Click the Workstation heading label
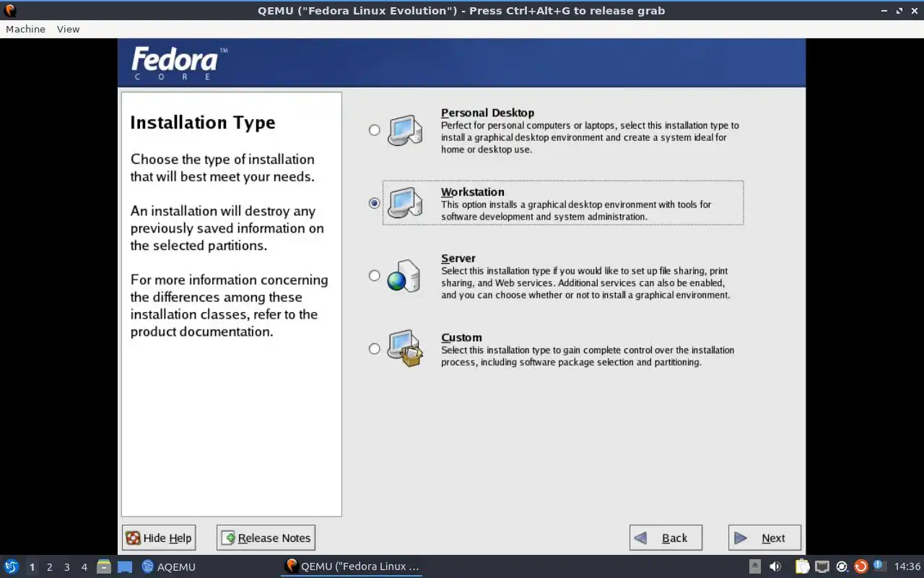 (x=472, y=192)
